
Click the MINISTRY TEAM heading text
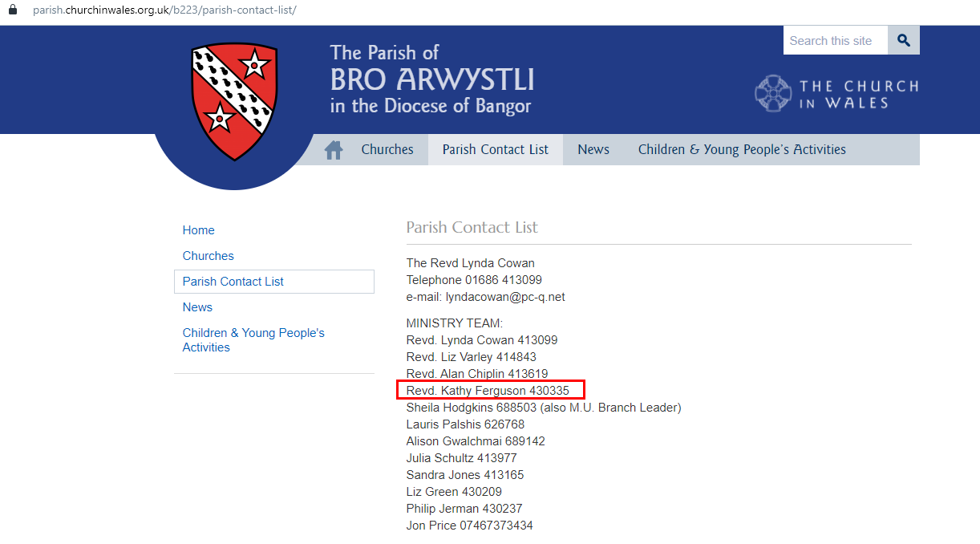click(x=455, y=323)
